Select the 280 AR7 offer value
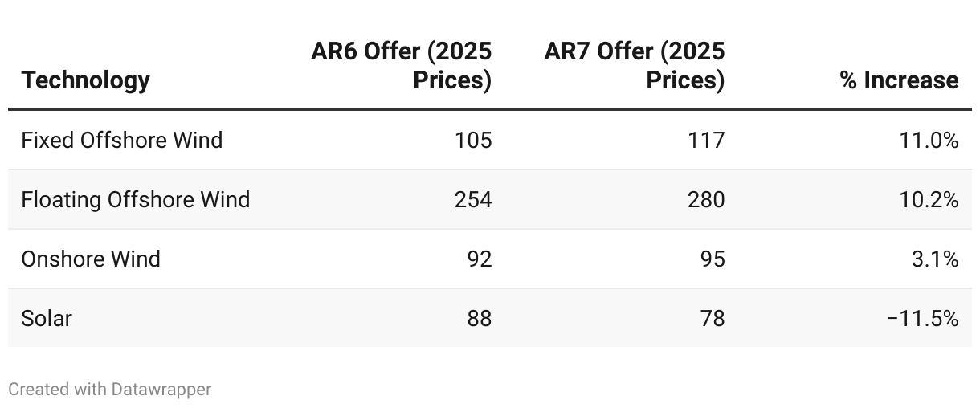980x408 pixels. pyautogui.click(x=706, y=199)
